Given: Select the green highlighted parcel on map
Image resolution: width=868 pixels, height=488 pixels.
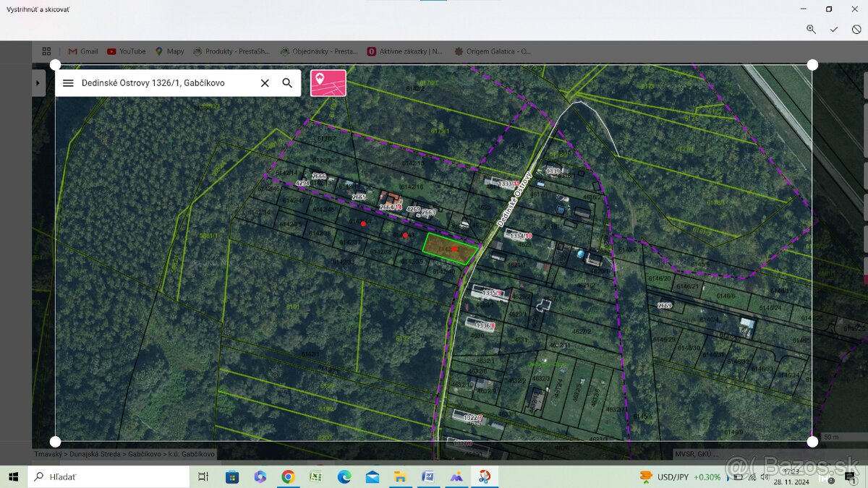Looking at the screenshot, I should tap(448, 248).
